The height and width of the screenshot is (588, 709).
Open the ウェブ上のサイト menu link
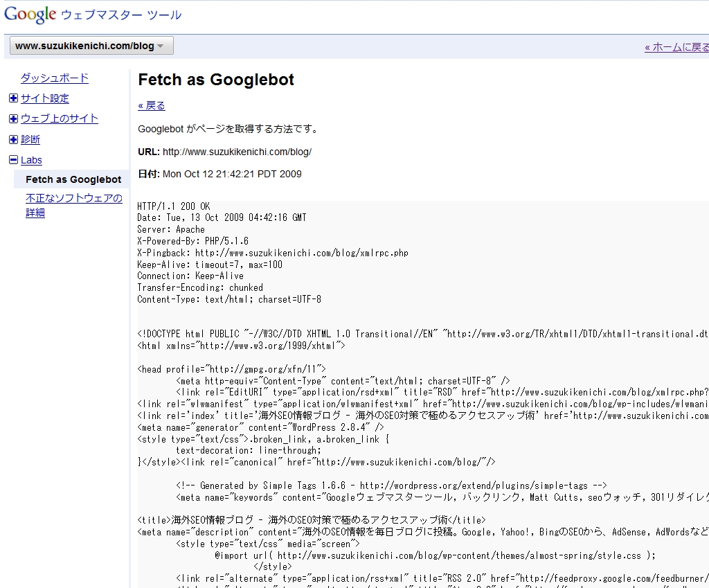(60, 118)
